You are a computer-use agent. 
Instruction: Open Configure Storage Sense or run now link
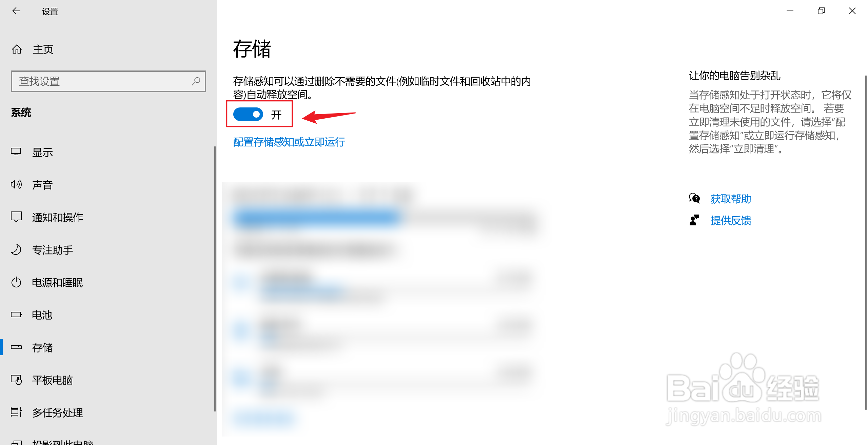[289, 142]
